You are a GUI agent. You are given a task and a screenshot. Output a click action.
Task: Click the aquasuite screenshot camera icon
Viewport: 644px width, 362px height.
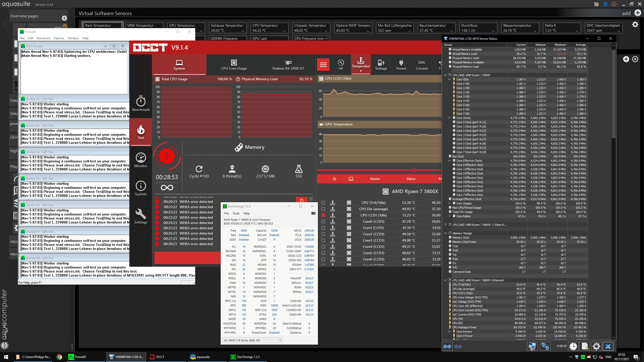pos(596,4)
